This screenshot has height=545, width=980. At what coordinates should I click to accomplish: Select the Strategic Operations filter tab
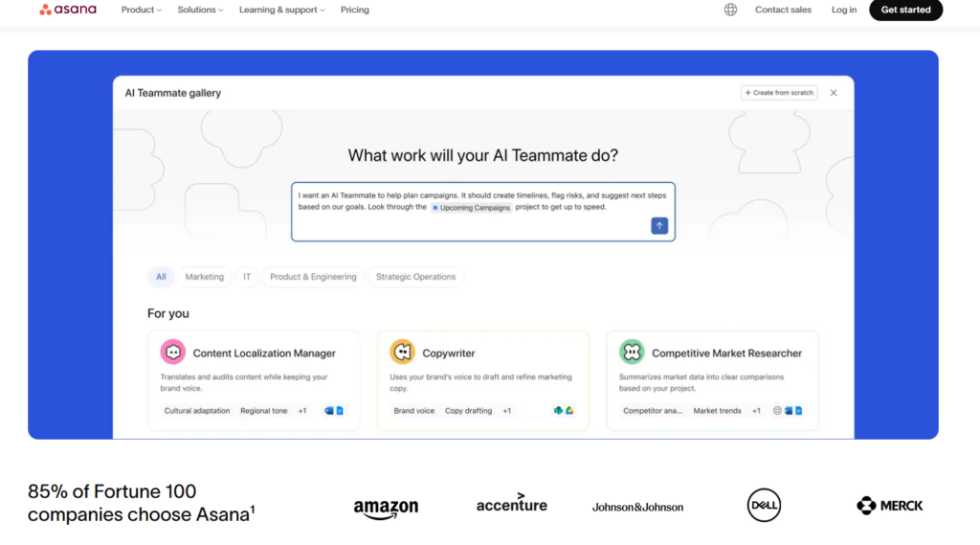(415, 277)
